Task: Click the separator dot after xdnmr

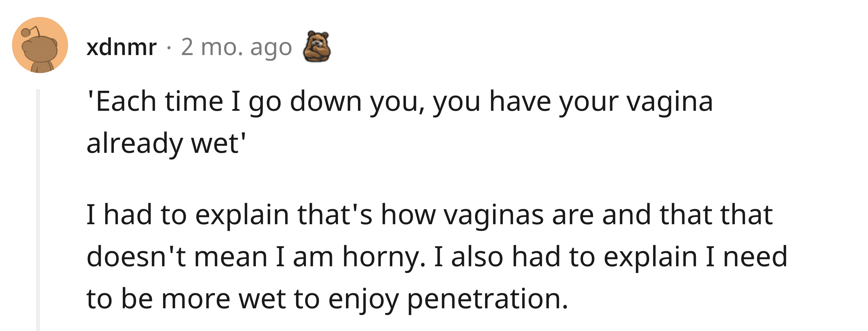Action: 169,48
